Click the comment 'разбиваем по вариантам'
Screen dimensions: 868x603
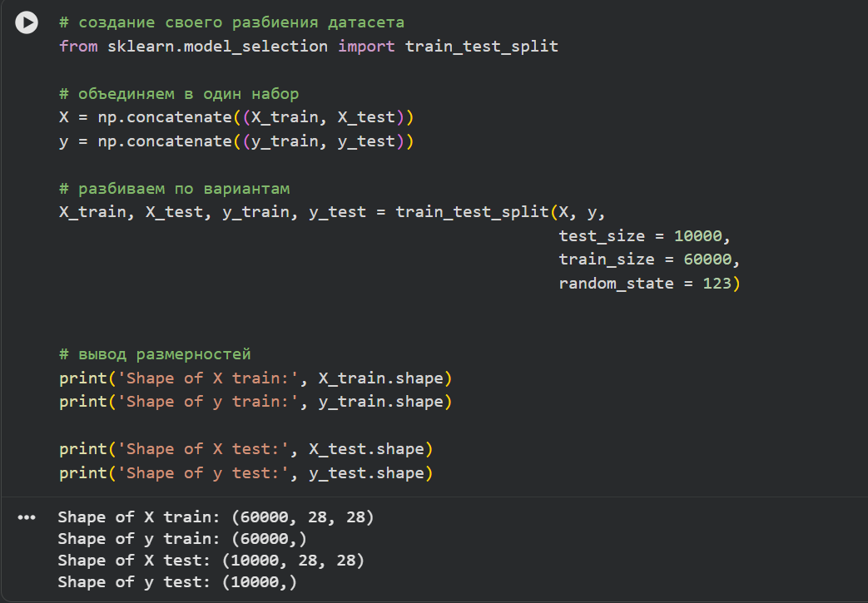pyautogui.click(x=174, y=189)
